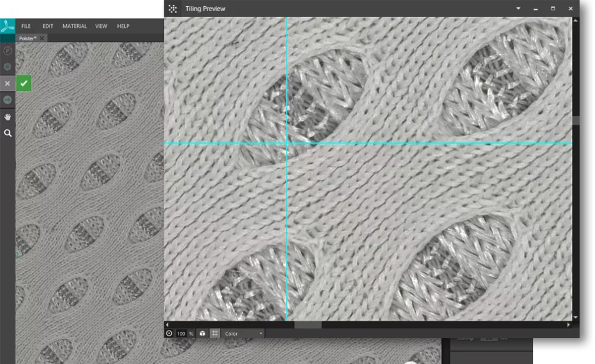Click the teal arrow tool in sidebar
This screenshot has height=364, width=595.
[7, 99]
